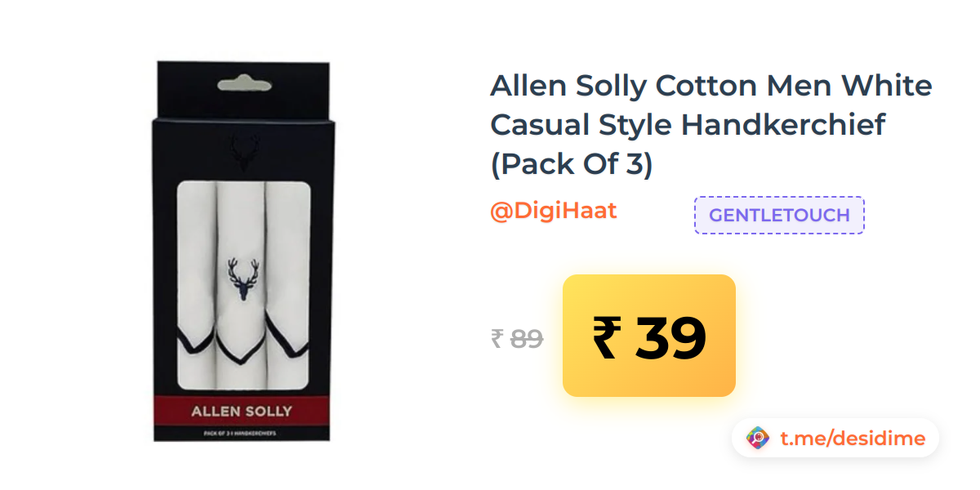
Task: Click the Telegram channel logo icon
Action: click(758, 439)
